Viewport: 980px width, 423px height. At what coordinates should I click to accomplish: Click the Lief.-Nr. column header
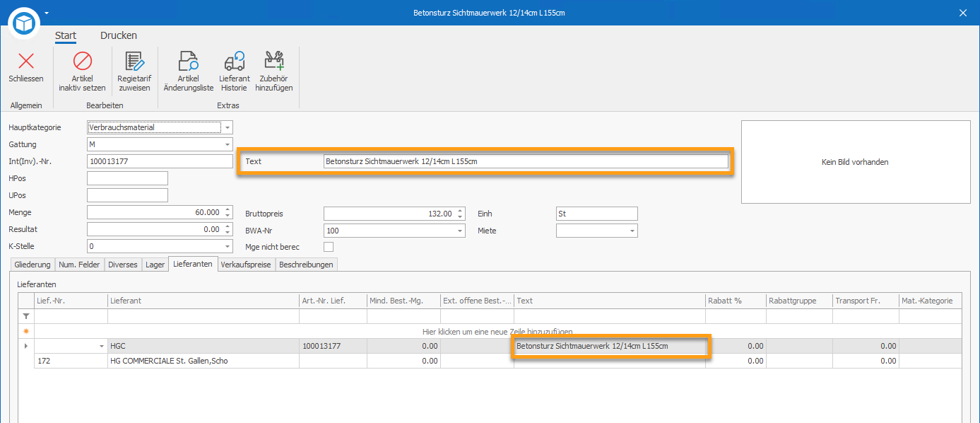(71, 301)
